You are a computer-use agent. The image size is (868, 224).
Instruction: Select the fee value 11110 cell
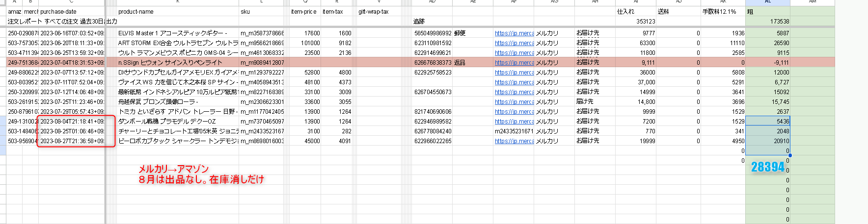(723, 43)
